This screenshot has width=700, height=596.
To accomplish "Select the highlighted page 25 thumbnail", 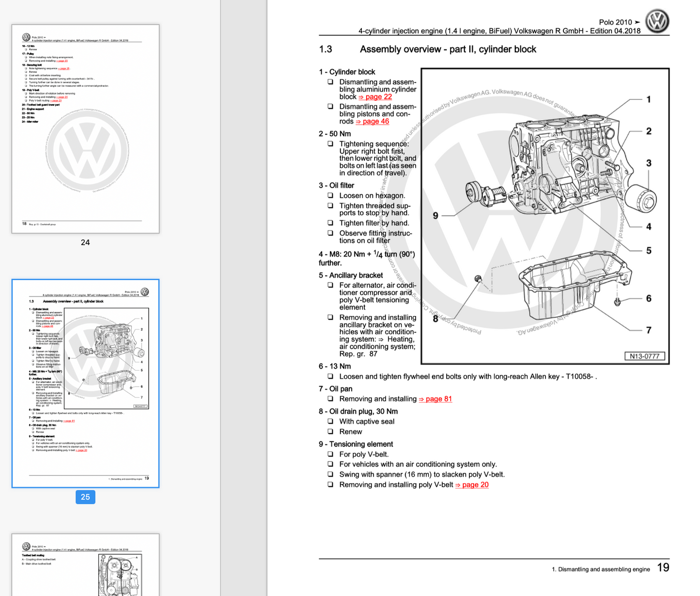I will [x=85, y=383].
